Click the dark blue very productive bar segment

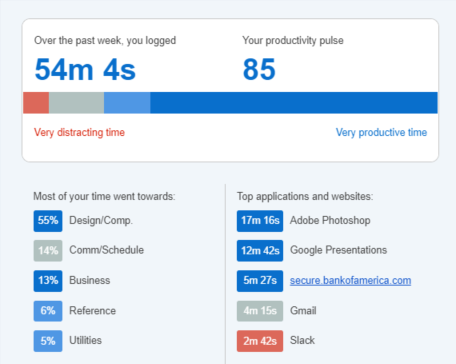tap(294, 103)
